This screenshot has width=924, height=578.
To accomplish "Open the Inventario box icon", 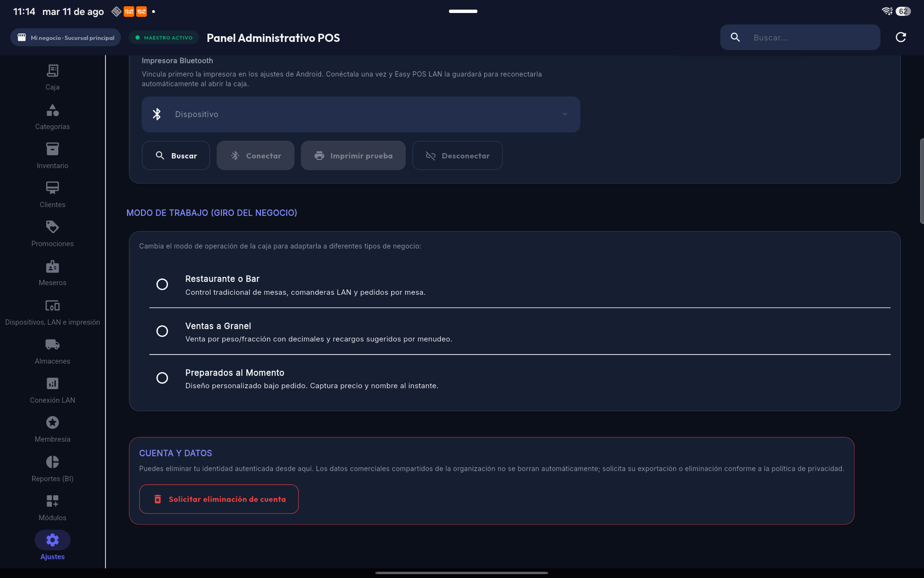I will pos(52,149).
